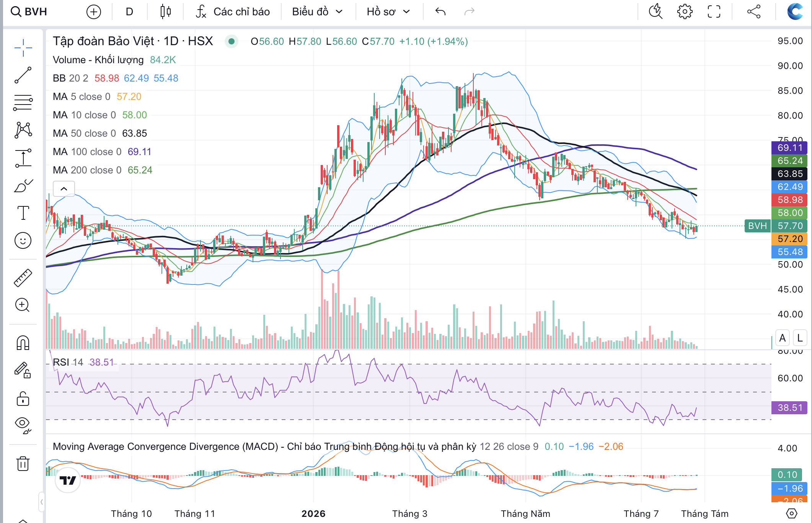The width and height of the screenshot is (812, 523).
Task: Click the BVH symbol search
Action: point(29,12)
